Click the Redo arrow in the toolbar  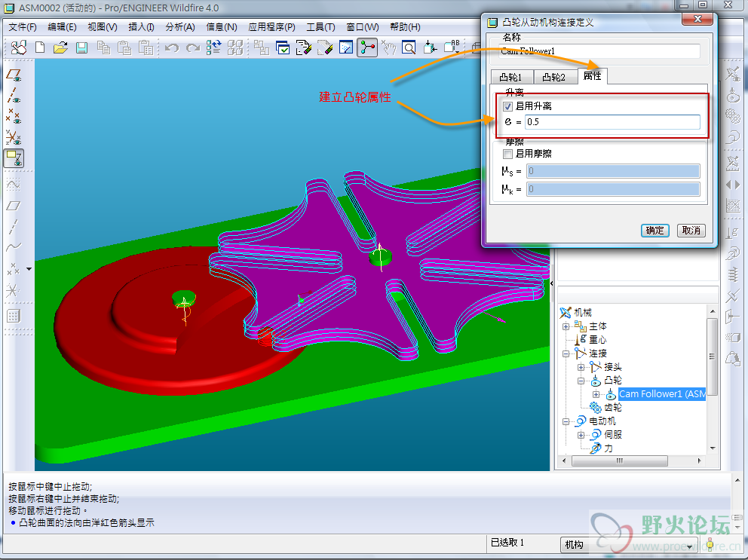(x=193, y=47)
